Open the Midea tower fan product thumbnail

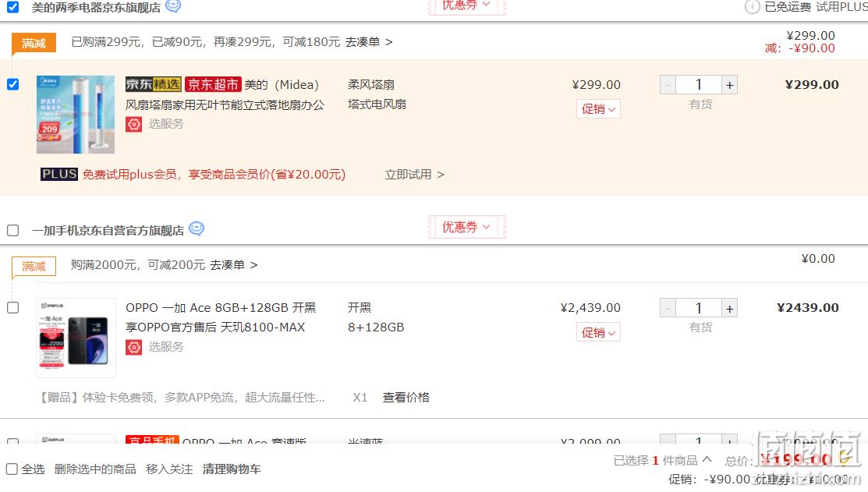(76, 115)
